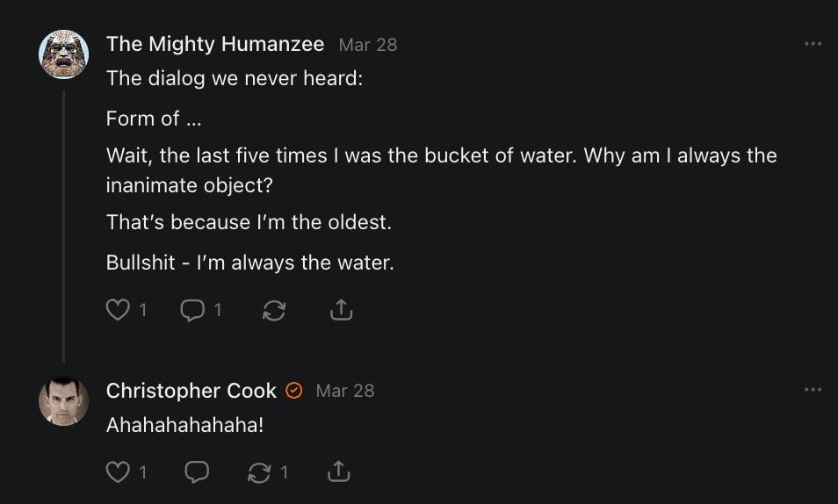Open more options for The Mighty Humanzee's comment
The height and width of the screenshot is (504, 838).
813,44
